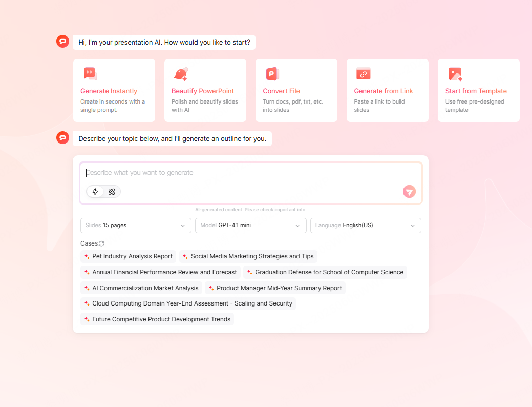Select the Generate Instantly option
The image size is (532, 407).
coord(114,90)
